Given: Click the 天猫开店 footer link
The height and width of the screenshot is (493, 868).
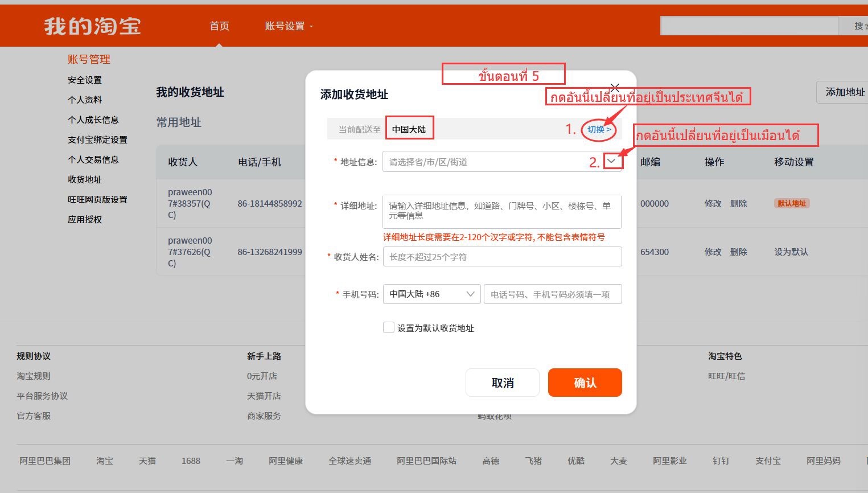Looking at the screenshot, I should click(x=264, y=396).
